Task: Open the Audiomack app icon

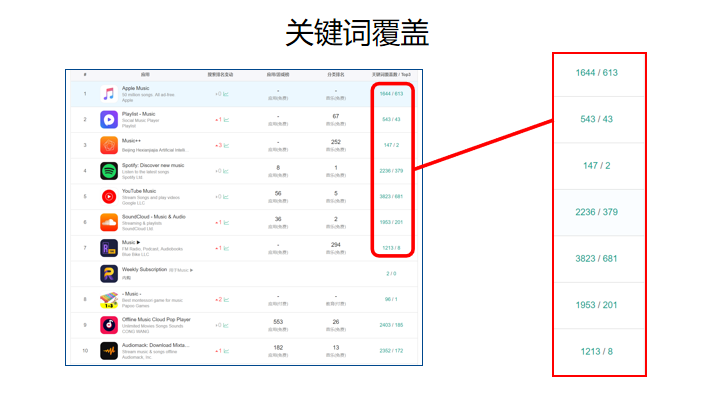Action: (109, 351)
